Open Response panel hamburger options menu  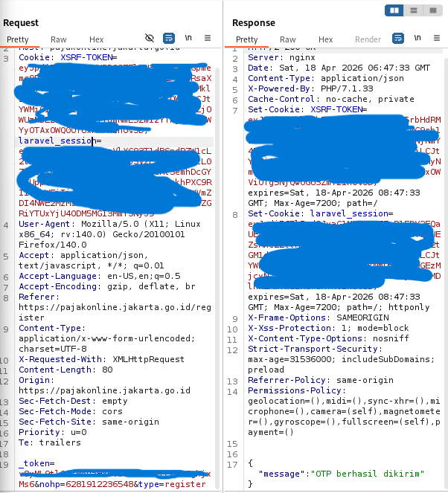(437, 38)
